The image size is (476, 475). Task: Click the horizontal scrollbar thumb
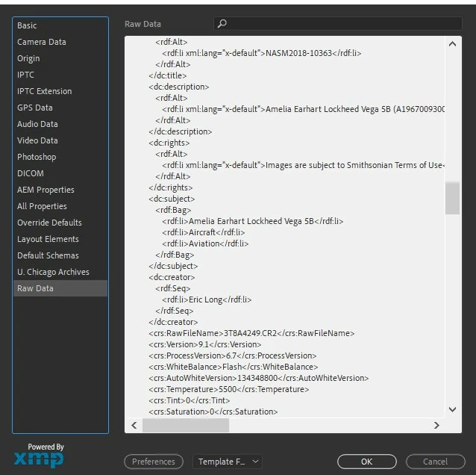coord(186,425)
